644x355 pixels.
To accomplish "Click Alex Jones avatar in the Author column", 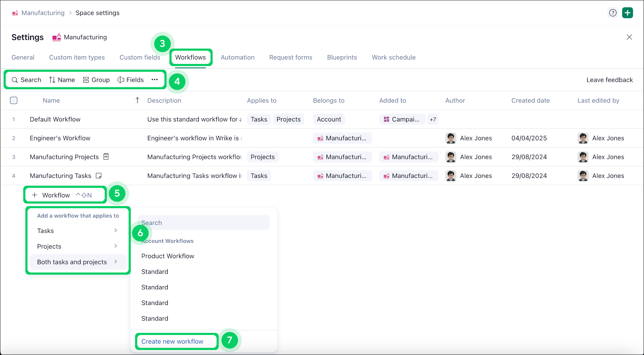I will click(x=451, y=138).
